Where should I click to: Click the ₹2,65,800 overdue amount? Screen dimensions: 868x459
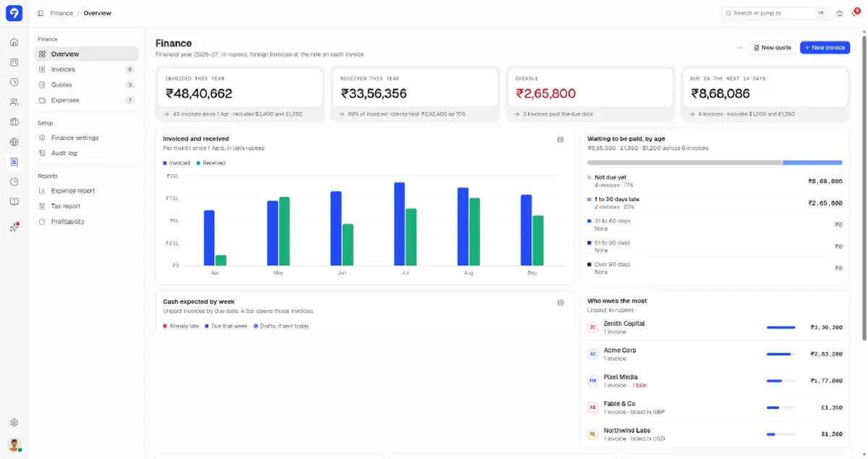click(x=545, y=93)
